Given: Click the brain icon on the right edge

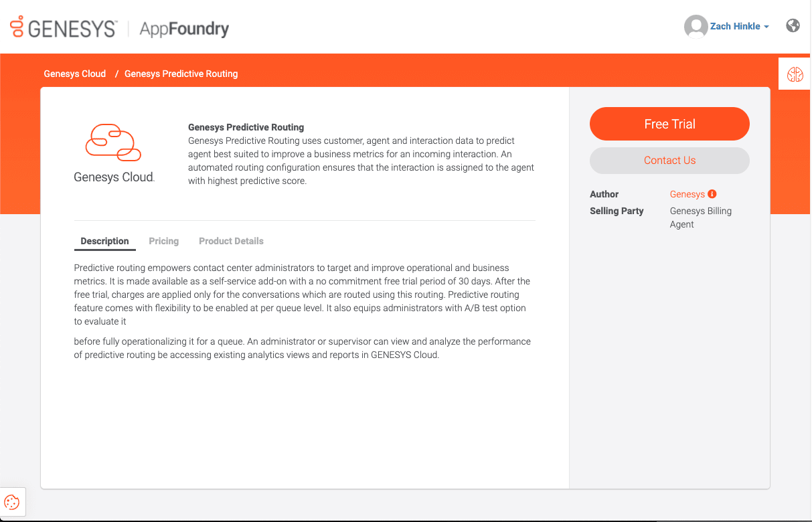Looking at the screenshot, I should click(794, 74).
